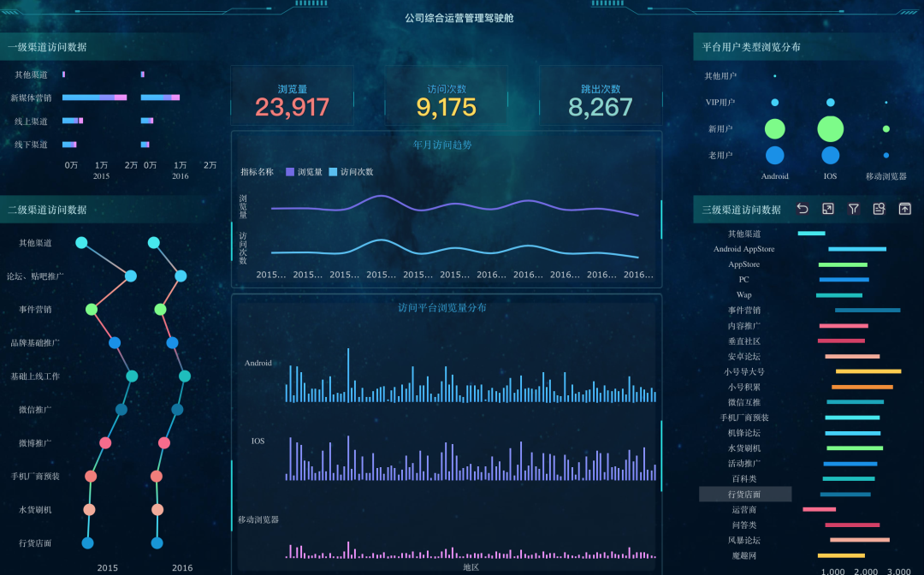Screen dimensions: 924x575
Task: Click the pink 运营商 bar
Action: (819, 510)
